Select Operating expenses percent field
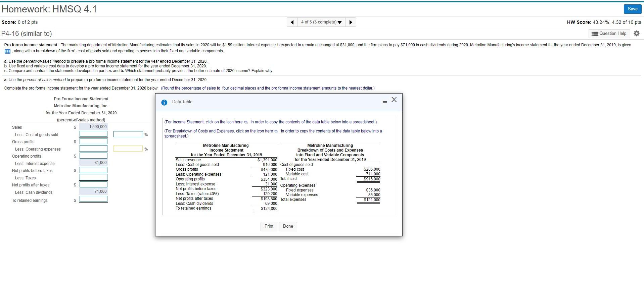 click(128, 149)
